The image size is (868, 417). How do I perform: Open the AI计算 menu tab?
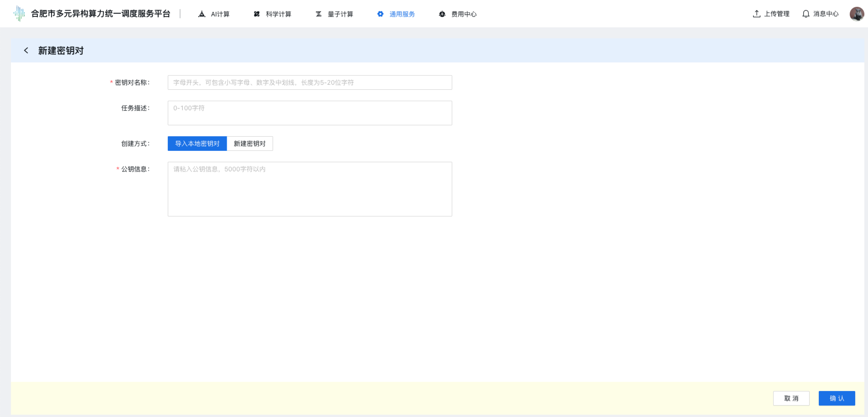click(220, 14)
